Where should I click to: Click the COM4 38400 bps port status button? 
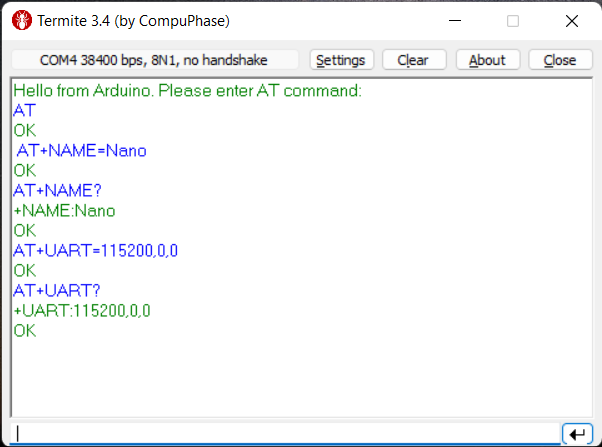(x=155, y=60)
